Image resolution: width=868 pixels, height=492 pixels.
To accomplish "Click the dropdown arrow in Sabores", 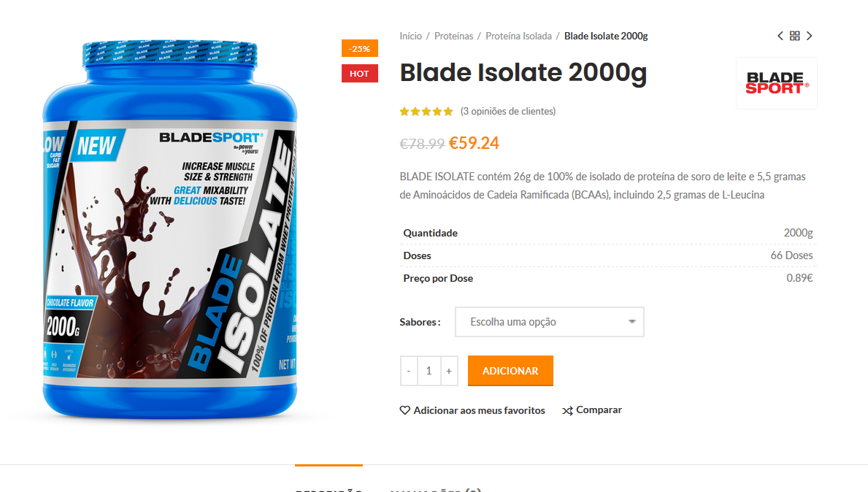I will pyautogui.click(x=631, y=321).
